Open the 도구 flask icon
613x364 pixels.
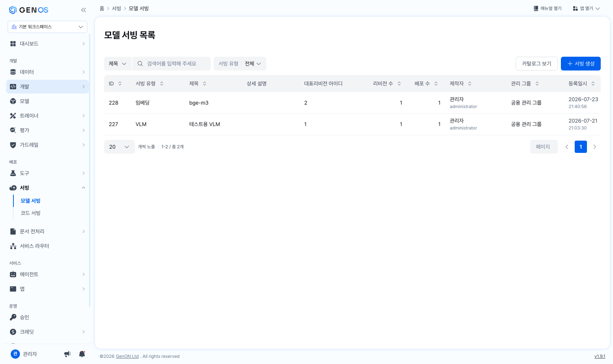[13, 173]
